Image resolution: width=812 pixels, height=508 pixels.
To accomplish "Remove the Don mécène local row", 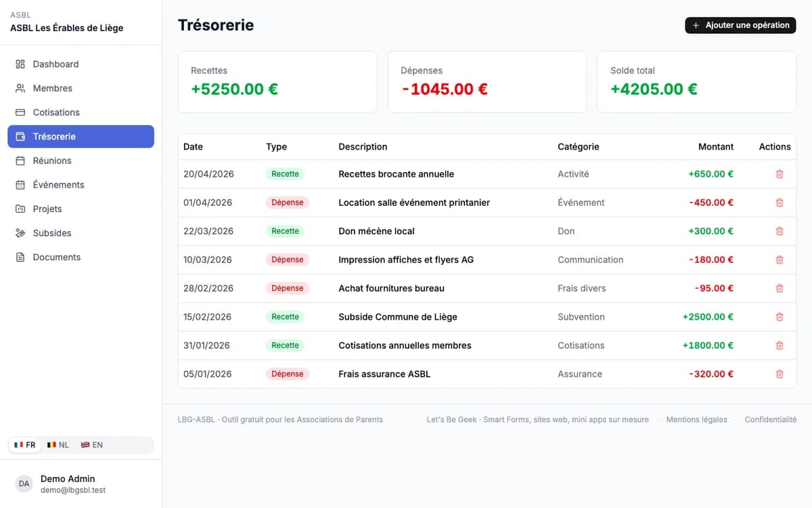I will coord(780,231).
